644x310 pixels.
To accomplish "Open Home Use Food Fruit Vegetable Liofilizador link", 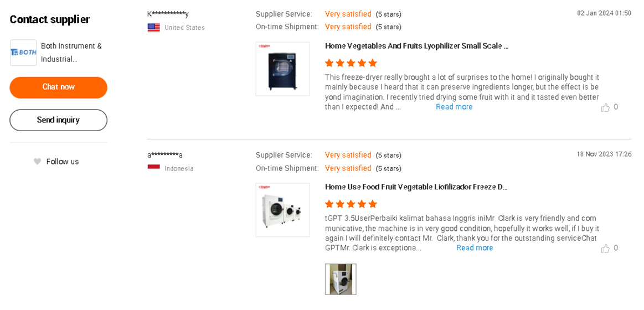I will [x=416, y=187].
